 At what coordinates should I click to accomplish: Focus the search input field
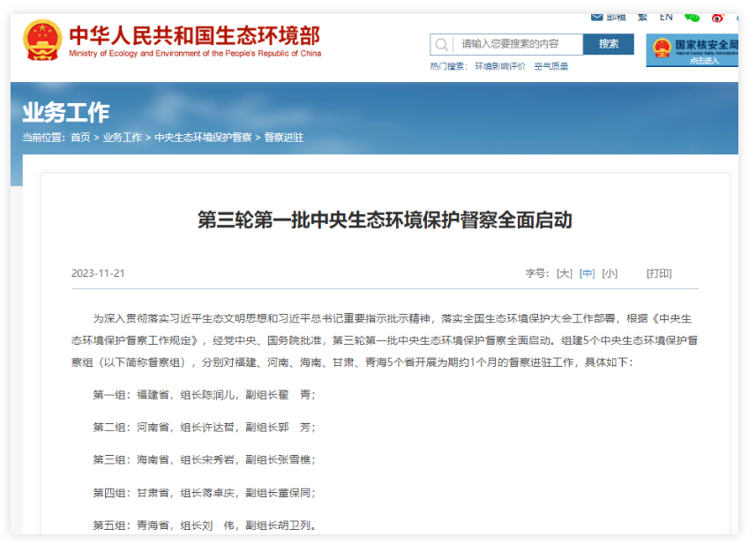517,44
